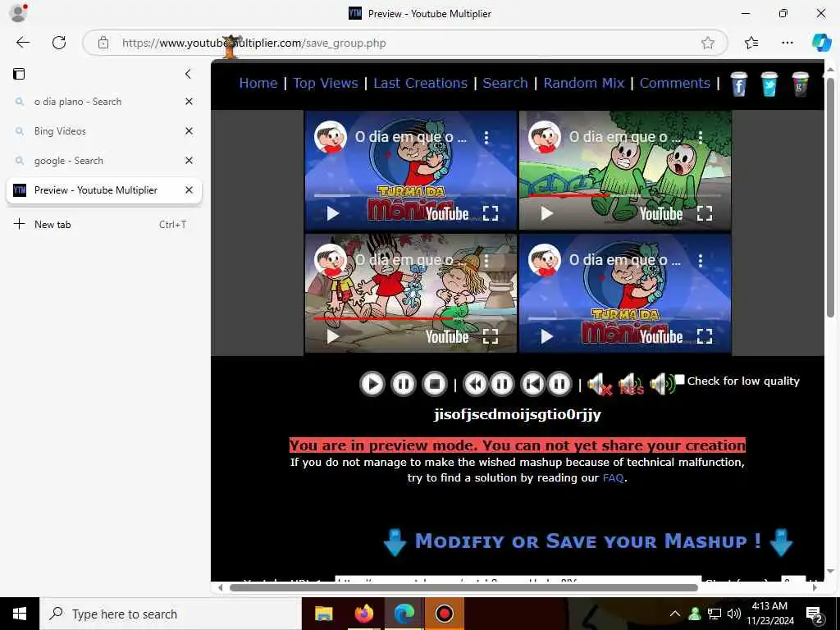The height and width of the screenshot is (630, 840).
Task: Stop all videos with the master stop button
Action: (x=435, y=384)
